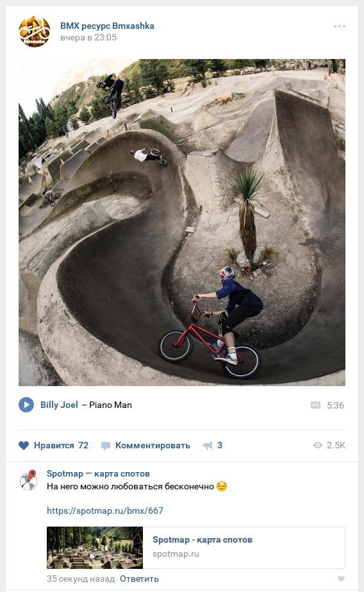Screen dimensions: 364x592
Task: Open the Spotmap link preview thumbnail
Action: 95,548
